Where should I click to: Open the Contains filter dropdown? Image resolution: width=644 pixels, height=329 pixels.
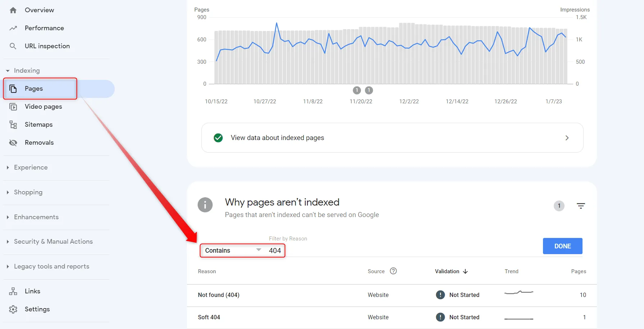233,251
